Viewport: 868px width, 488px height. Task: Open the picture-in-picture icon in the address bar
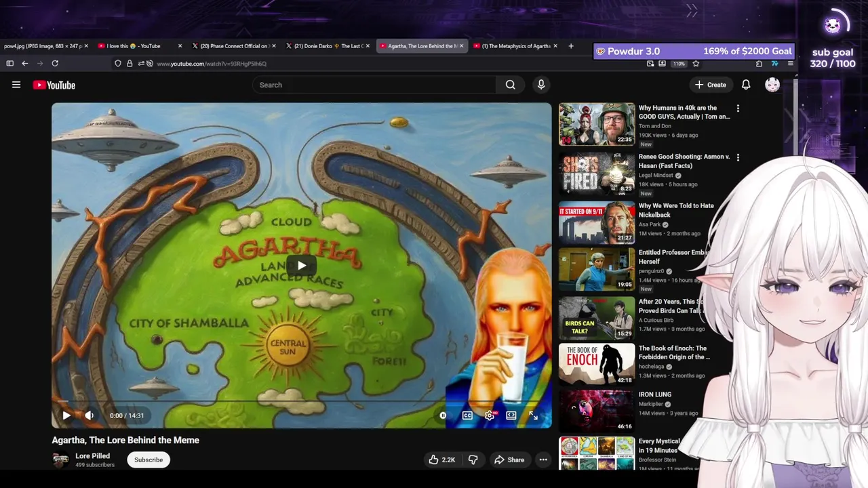point(650,64)
